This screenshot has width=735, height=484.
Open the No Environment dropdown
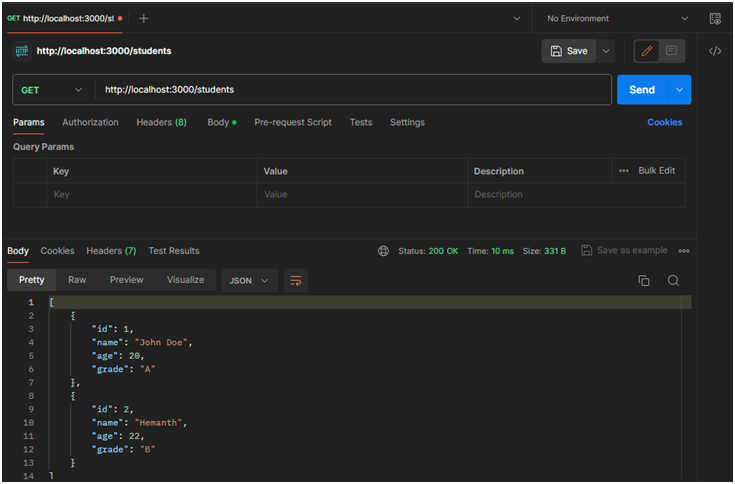coord(617,19)
